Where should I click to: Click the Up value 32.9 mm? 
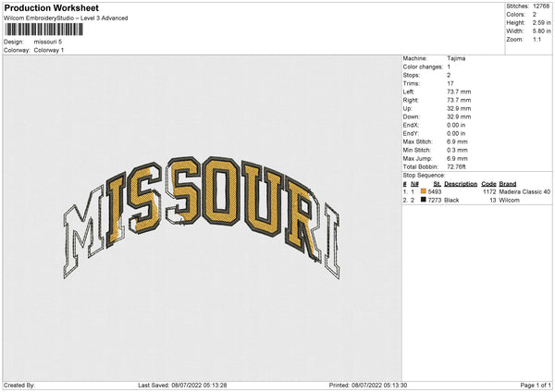coord(459,108)
